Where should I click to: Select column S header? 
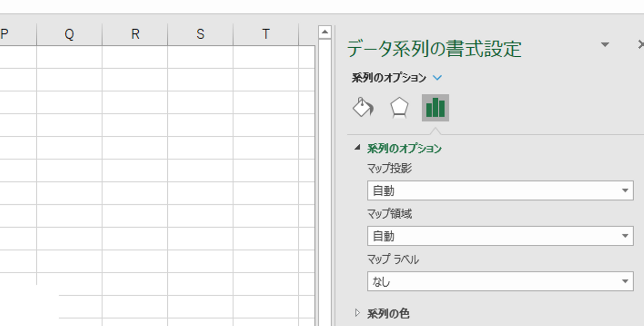(200, 34)
